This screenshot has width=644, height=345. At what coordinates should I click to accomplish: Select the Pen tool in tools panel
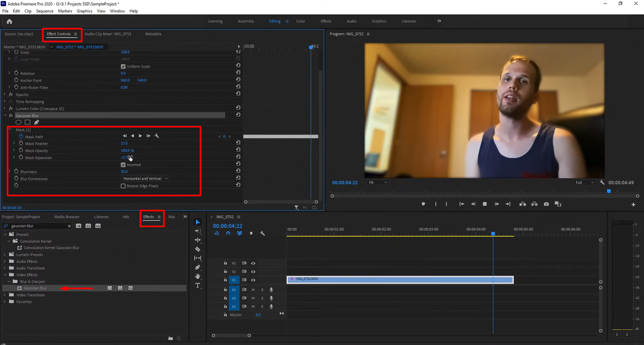198,267
